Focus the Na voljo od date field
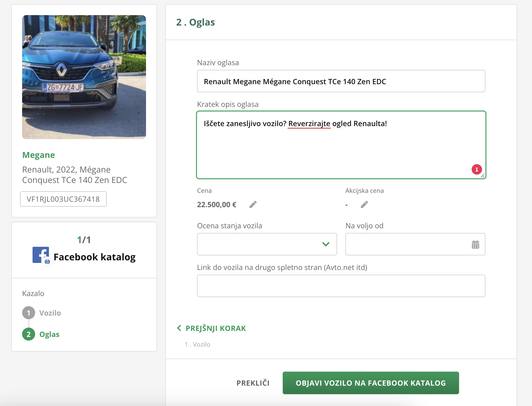The image size is (532, 406). pyautogui.click(x=415, y=244)
